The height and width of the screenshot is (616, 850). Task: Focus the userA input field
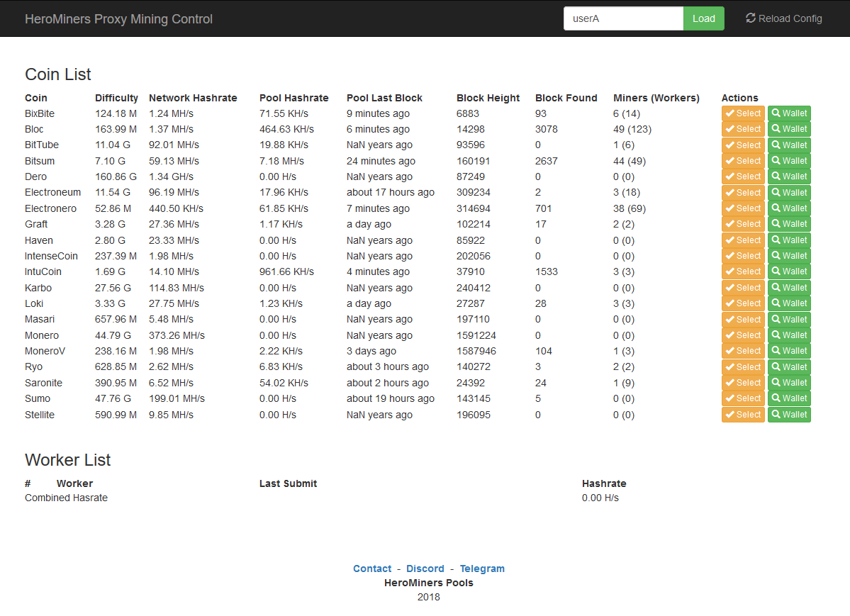point(623,18)
